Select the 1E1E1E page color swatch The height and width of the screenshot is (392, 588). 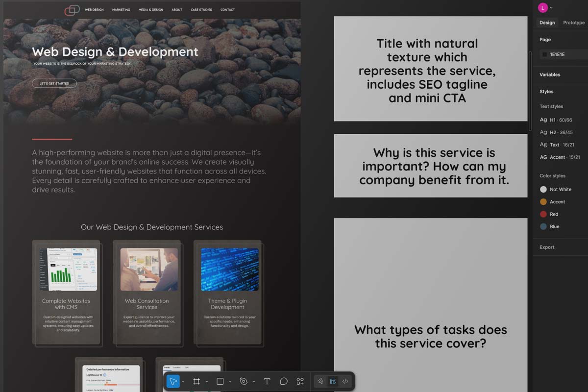click(544, 54)
